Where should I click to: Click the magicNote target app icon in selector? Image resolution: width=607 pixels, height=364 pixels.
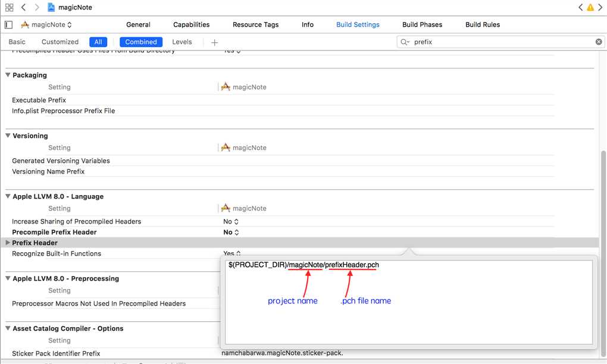[x=25, y=25]
